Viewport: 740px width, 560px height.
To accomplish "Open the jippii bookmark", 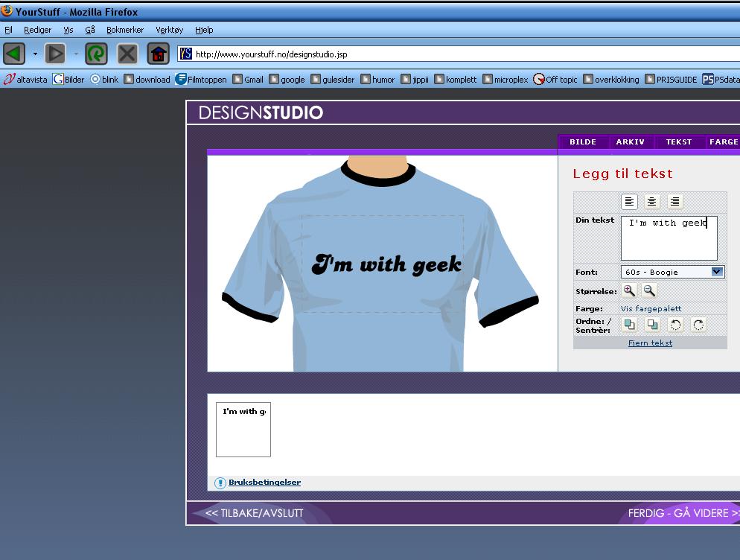I will point(415,80).
